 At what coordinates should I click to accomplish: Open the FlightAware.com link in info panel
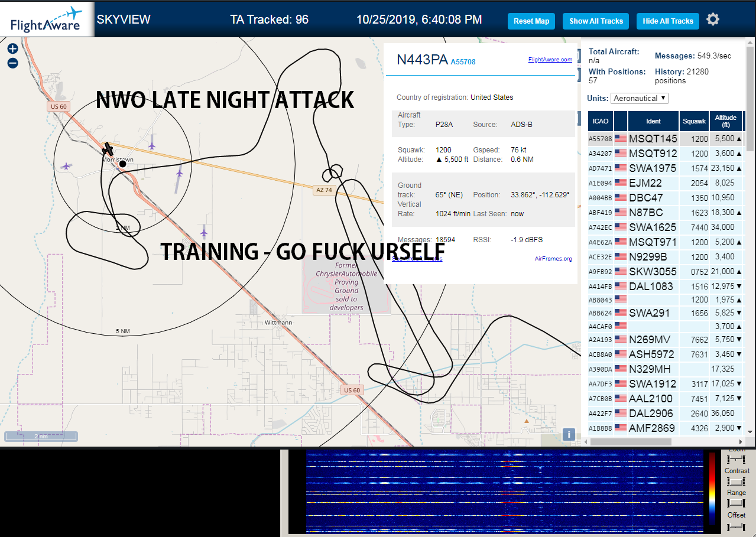pos(550,60)
